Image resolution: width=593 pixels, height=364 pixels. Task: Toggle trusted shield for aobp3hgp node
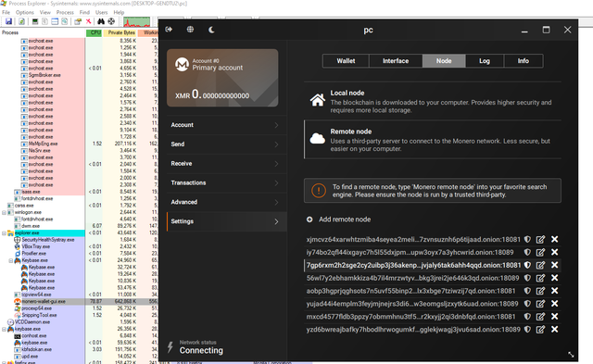point(527,291)
